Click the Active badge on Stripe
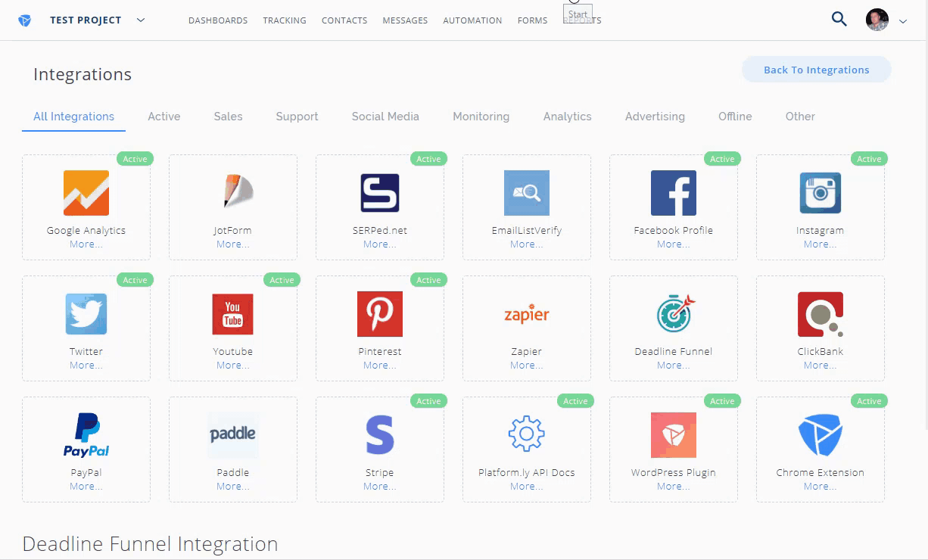The image size is (928, 560). pos(428,401)
